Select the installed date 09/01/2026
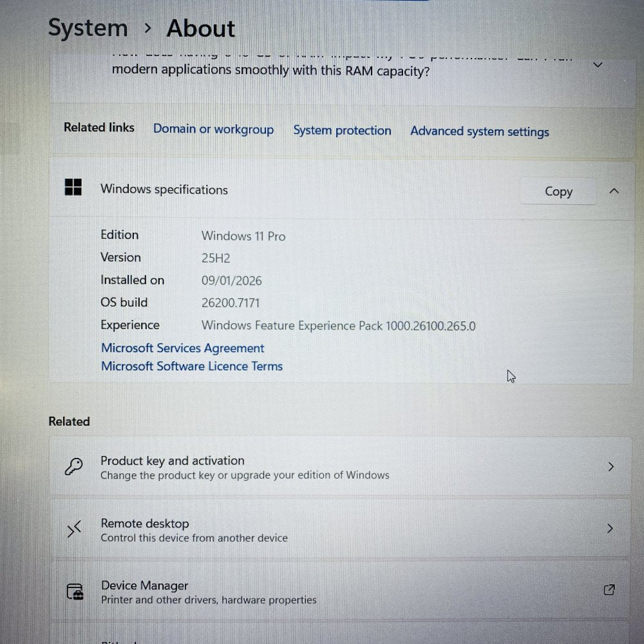The height and width of the screenshot is (644, 644). pos(231,281)
